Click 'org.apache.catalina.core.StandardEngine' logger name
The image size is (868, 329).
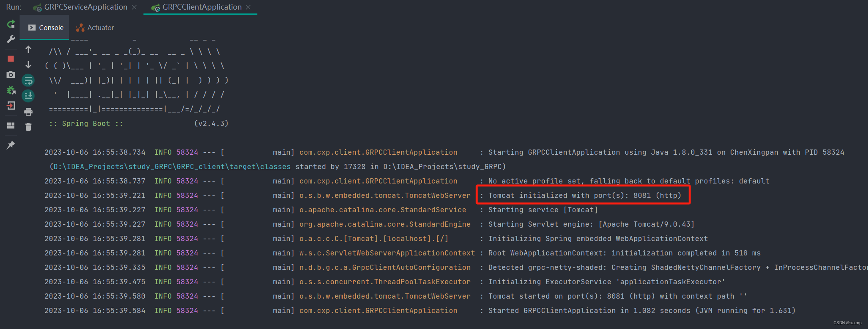tap(385, 224)
